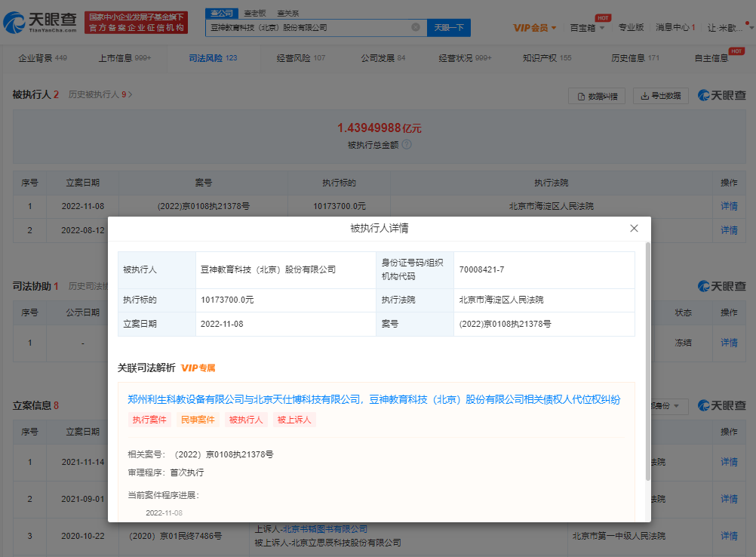Switch to 司法风险 tab
Viewport: 756px width, 557px height.
(x=213, y=58)
